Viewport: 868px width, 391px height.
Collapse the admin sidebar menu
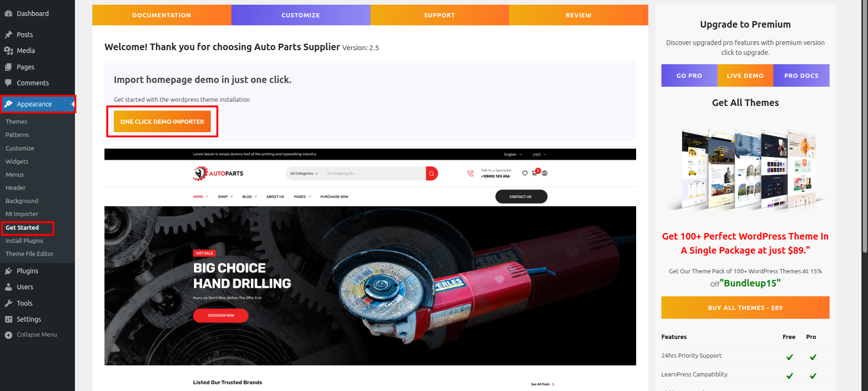click(31, 335)
